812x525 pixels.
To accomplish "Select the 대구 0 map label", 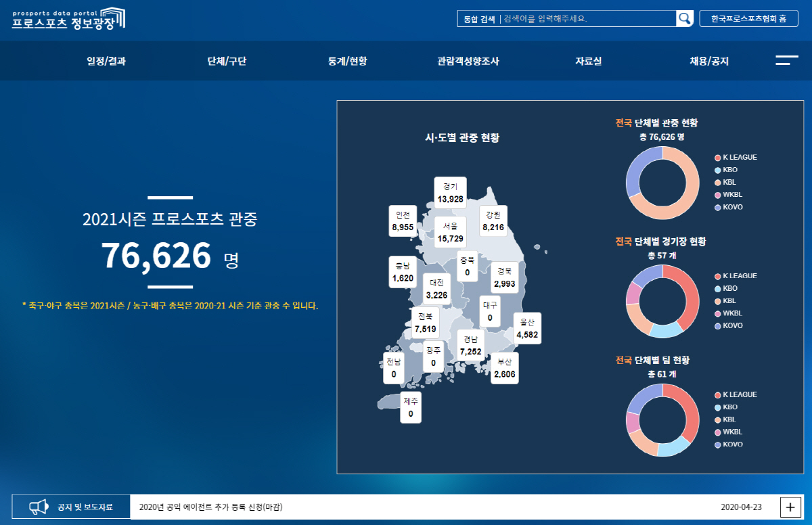I will (490, 311).
